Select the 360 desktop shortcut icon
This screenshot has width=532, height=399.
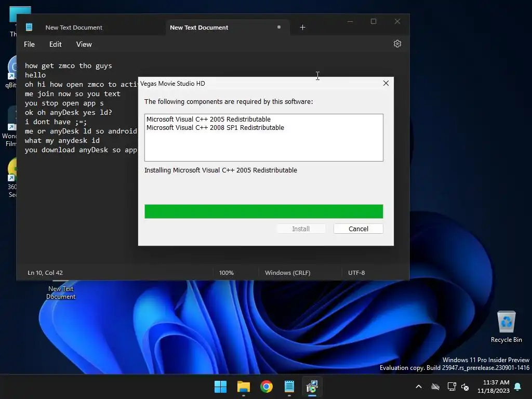pos(12,178)
